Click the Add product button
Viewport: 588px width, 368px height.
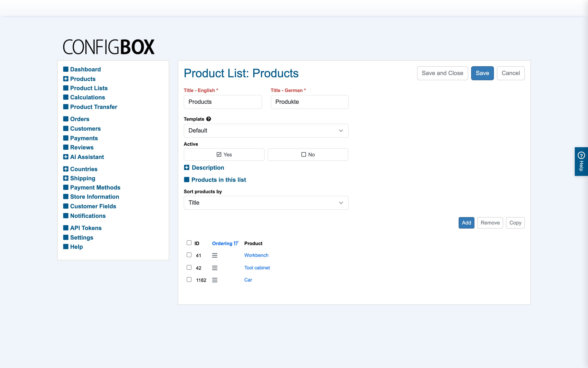click(x=466, y=223)
